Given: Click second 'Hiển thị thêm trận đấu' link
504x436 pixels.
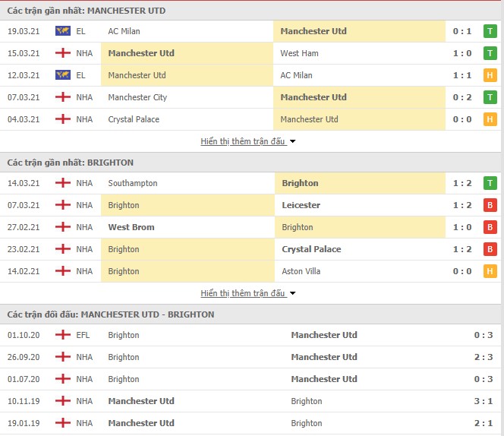Looking at the screenshot, I should 243,293.
